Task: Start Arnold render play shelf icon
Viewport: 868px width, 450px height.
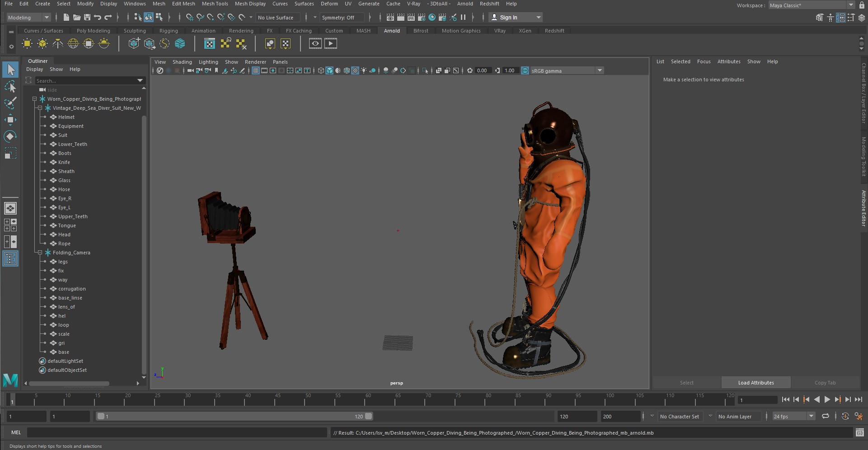Action: [331, 44]
